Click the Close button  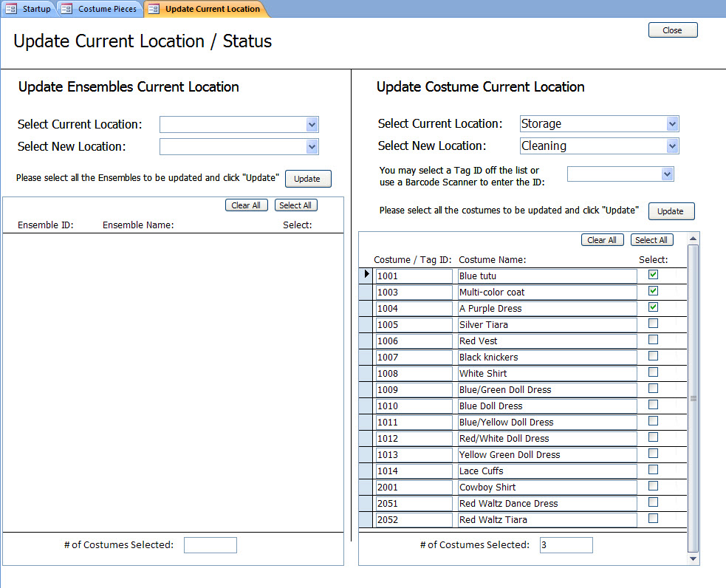(672, 30)
